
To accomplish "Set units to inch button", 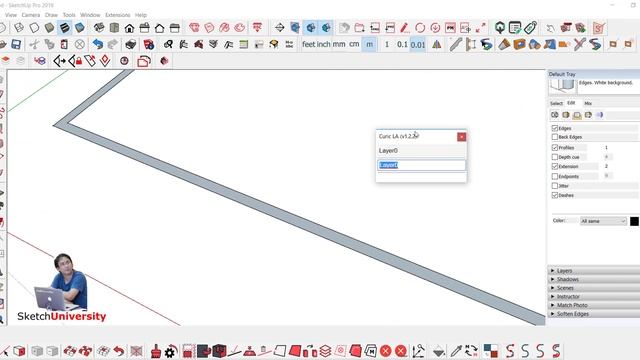I will click(x=324, y=44).
